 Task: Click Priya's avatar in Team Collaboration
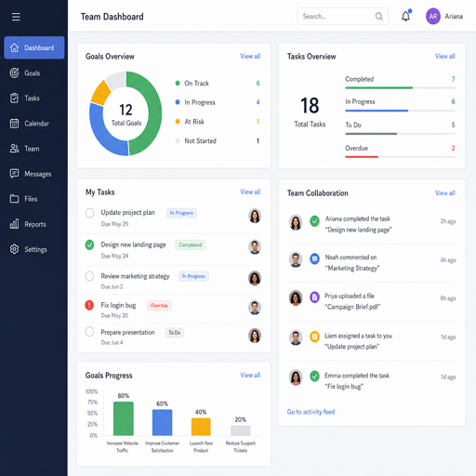pos(296,298)
